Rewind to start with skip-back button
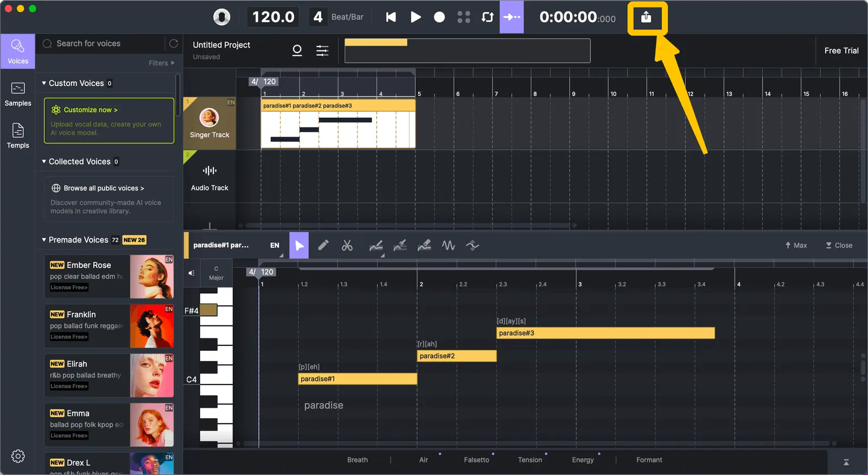 pos(391,17)
